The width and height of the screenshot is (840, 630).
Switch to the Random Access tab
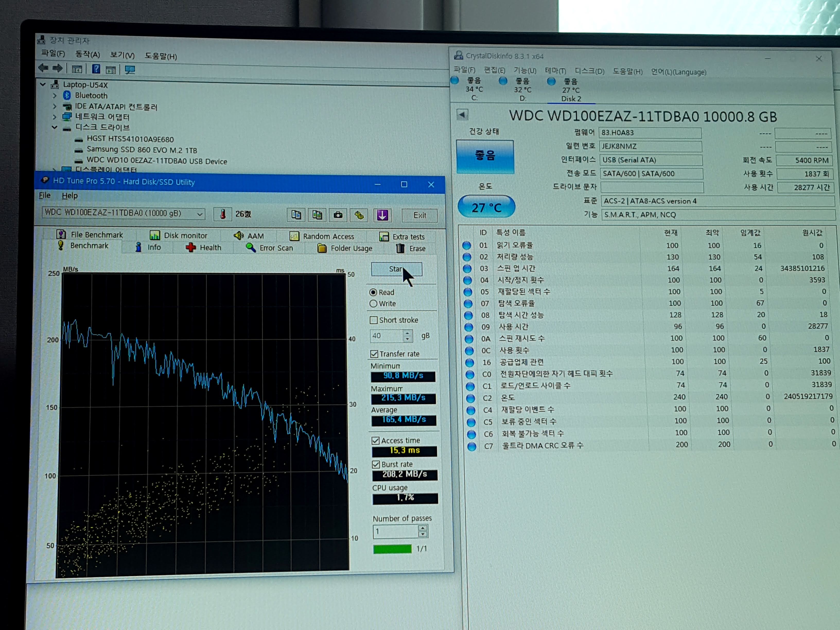click(x=322, y=236)
